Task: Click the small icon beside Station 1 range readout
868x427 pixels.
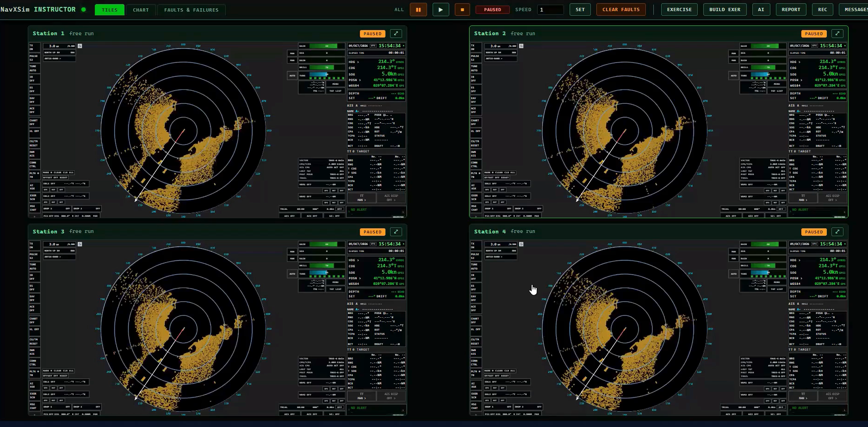Action: (80, 46)
